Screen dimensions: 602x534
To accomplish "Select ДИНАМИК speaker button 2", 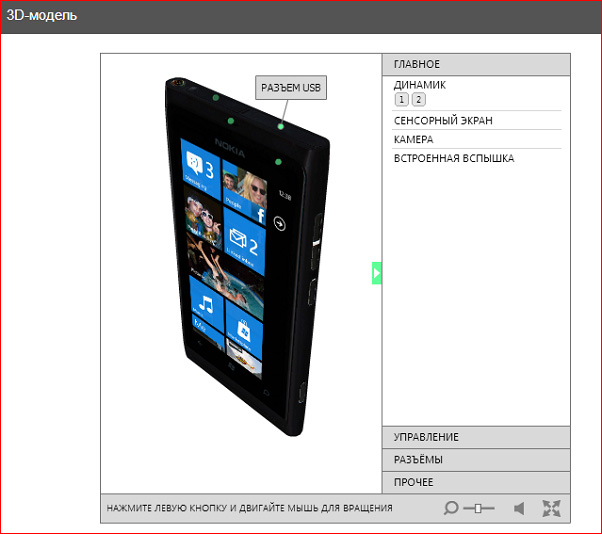I will [419, 100].
